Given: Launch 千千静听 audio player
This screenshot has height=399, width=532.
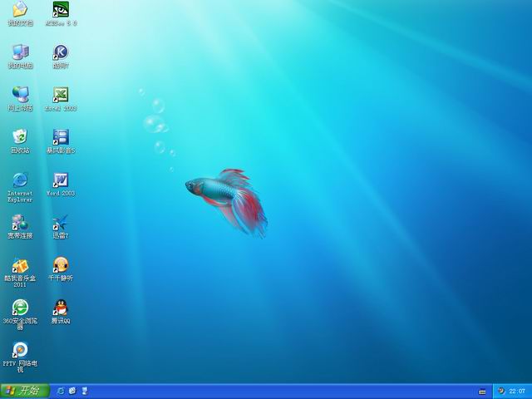Looking at the screenshot, I should coord(61,265).
